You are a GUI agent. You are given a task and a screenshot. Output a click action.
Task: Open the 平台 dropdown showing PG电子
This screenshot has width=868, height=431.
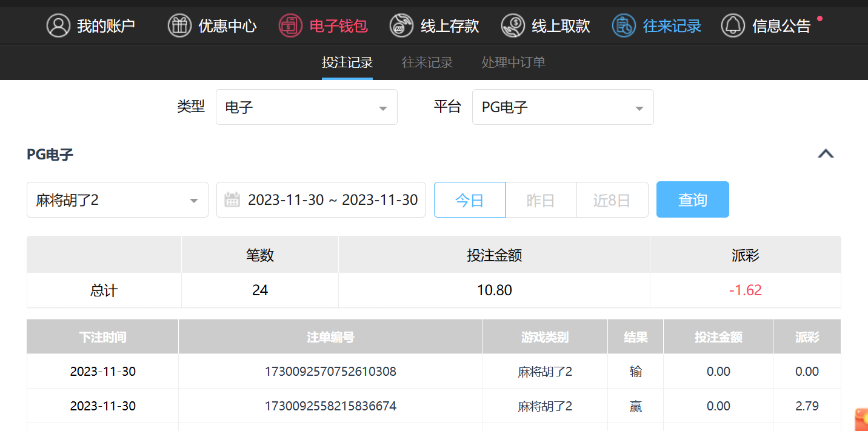pyautogui.click(x=563, y=107)
